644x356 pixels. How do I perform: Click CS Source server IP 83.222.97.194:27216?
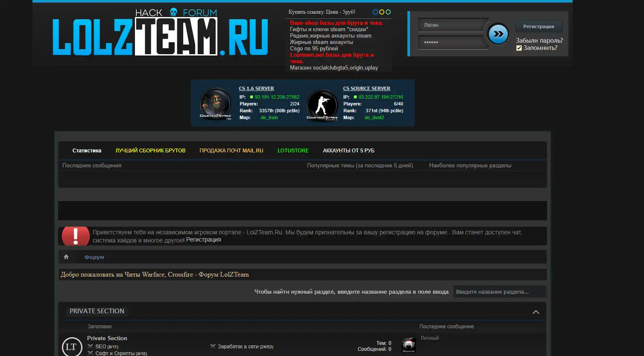[x=381, y=97]
